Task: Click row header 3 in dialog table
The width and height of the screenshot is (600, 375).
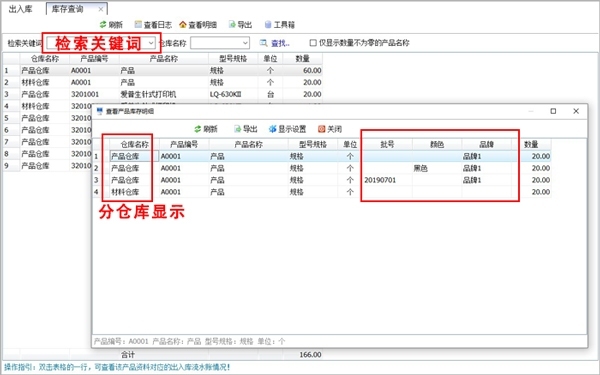Action: click(x=101, y=180)
